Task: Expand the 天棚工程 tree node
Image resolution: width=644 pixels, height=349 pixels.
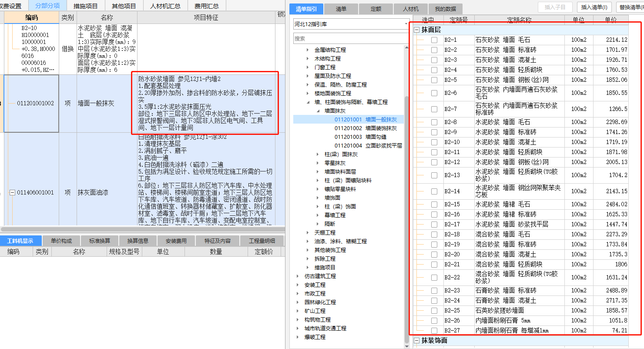Action: [308, 233]
